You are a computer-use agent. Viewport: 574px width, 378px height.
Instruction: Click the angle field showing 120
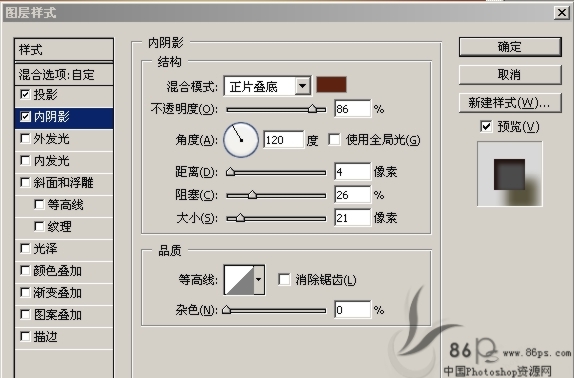click(283, 140)
